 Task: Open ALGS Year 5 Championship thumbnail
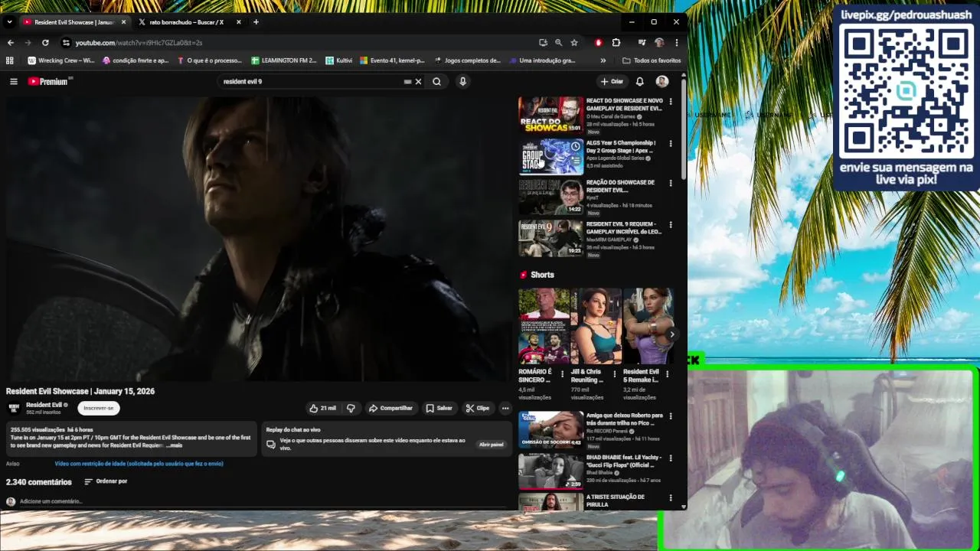coord(550,156)
